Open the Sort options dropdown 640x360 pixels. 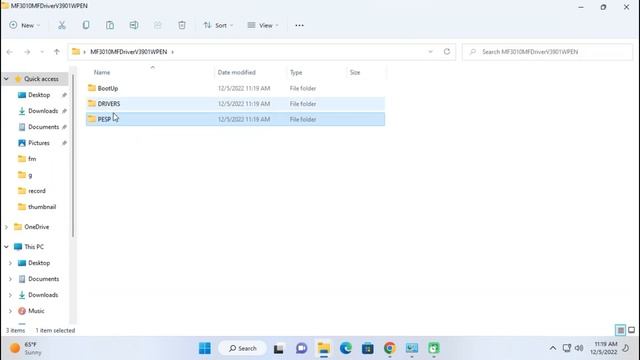(x=218, y=25)
